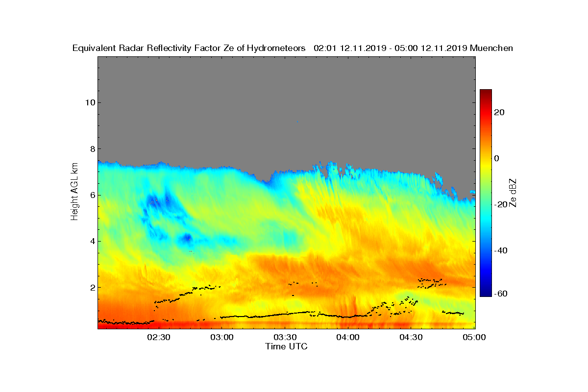Click the '-20' colorbar value

coord(500,204)
